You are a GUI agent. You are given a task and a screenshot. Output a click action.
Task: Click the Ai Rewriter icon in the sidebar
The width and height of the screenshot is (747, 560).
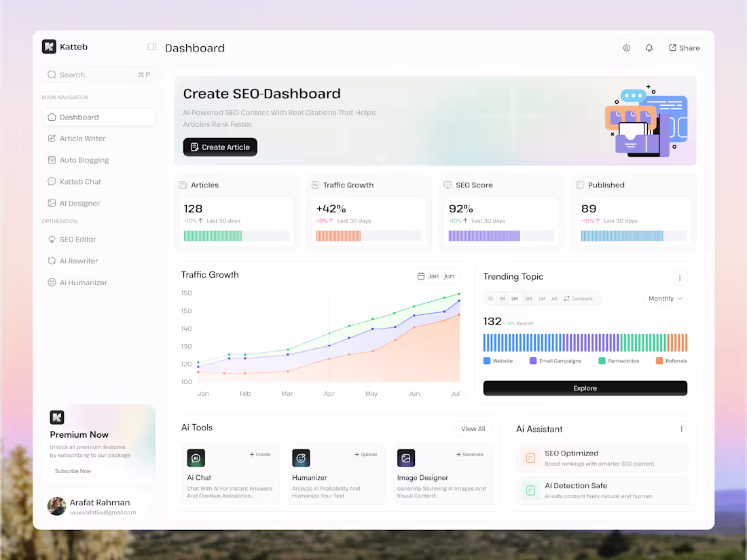pyautogui.click(x=52, y=261)
